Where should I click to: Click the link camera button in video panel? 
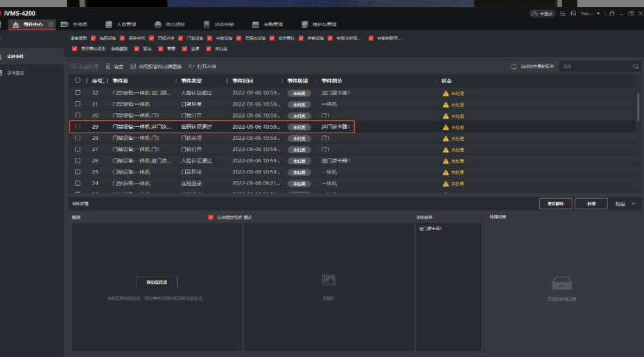pyautogui.click(x=156, y=282)
